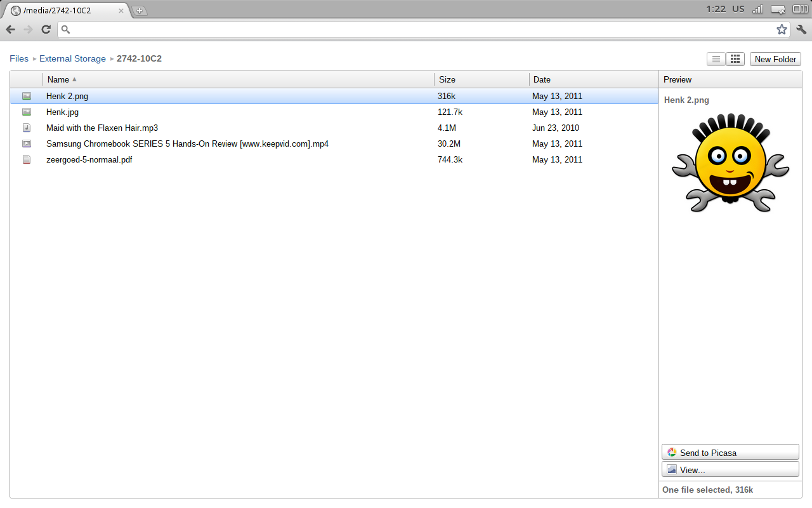Open the US keyboard layout indicator
The image size is (812, 508).
pos(738,9)
